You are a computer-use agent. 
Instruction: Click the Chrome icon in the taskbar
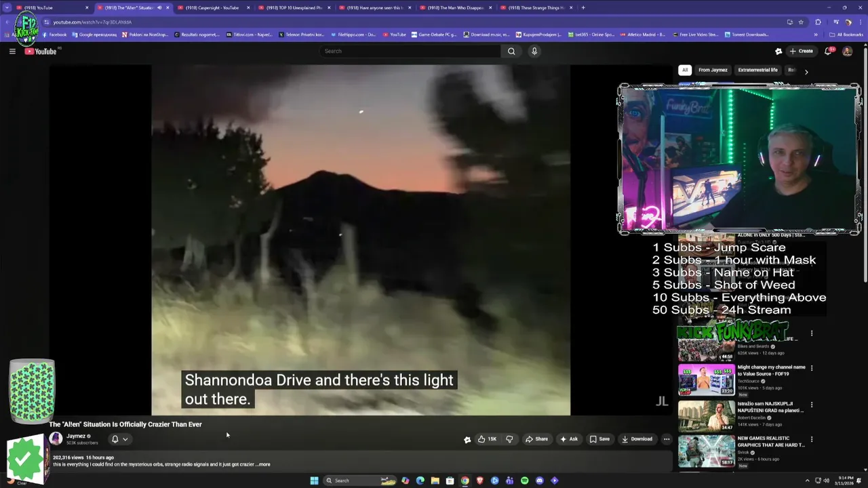[x=465, y=481]
